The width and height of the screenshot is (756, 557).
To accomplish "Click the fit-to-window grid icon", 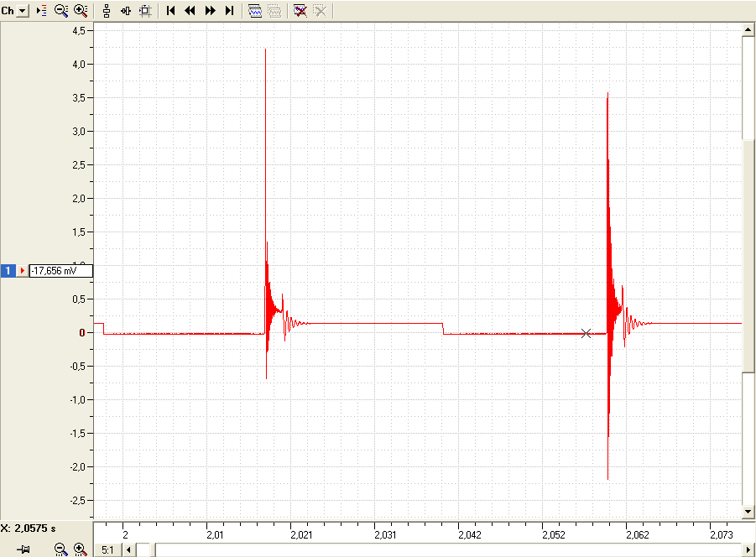I will 145,11.
